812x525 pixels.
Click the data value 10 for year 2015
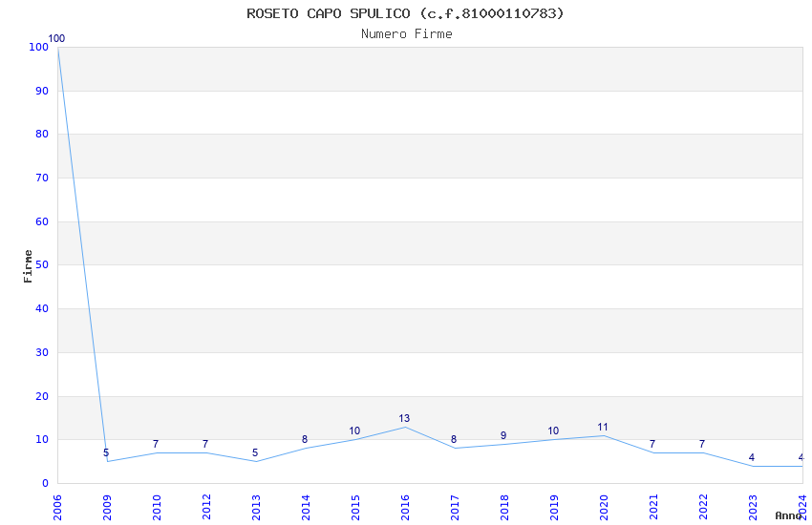pos(354,430)
